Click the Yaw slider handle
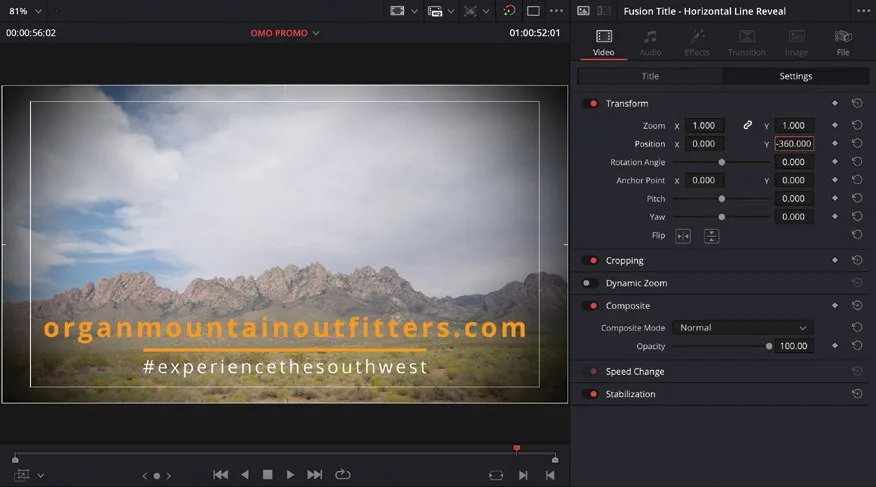876x487 pixels. click(x=722, y=217)
